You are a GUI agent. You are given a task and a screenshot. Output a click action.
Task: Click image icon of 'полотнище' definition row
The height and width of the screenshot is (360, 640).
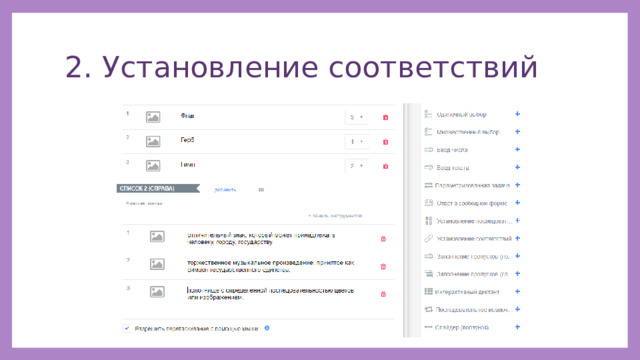pos(157,292)
